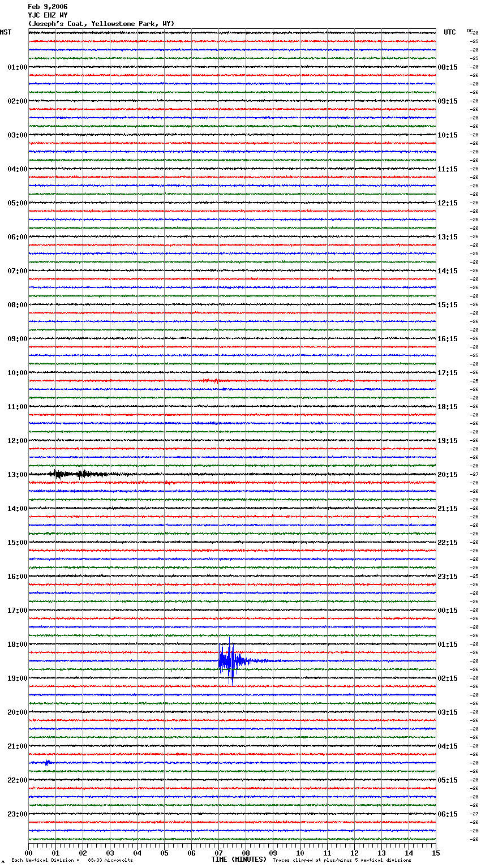Click the 17:15 UTC time label
Viewport: 481px width, 868px height.
click(x=448, y=373)
